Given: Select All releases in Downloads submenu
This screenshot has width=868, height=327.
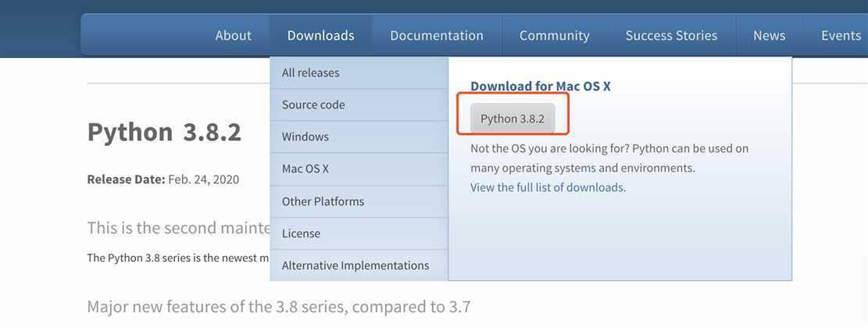Looking at the screenshot, I should [x=359, y=73].
